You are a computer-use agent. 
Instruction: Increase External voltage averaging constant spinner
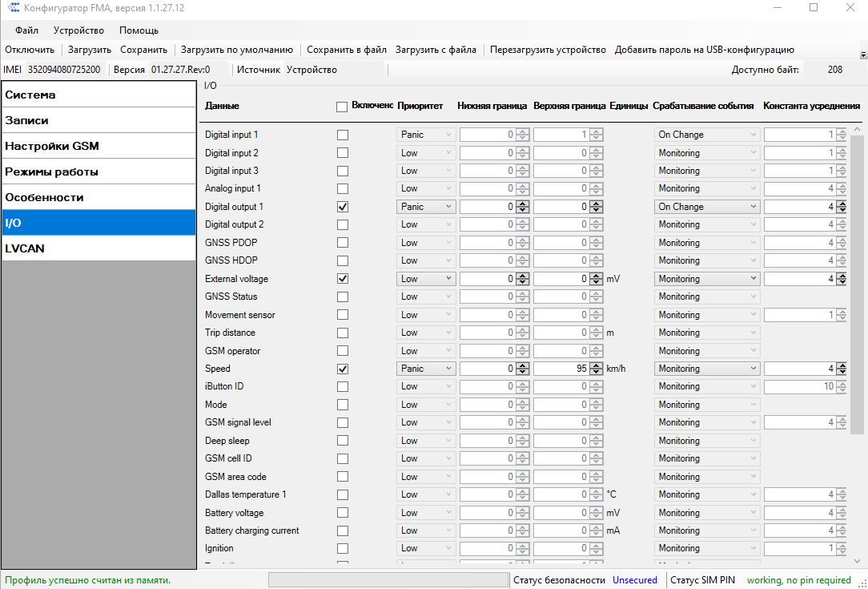click(842, 276)
